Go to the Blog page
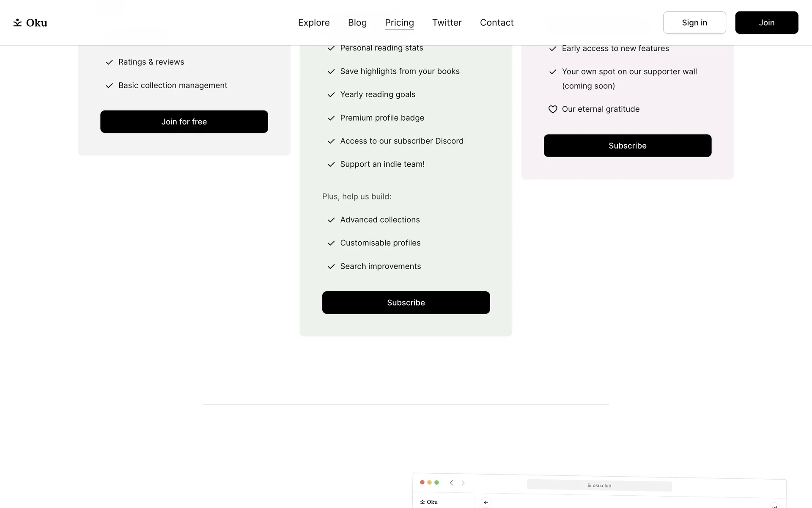 (x=357, y=23)
